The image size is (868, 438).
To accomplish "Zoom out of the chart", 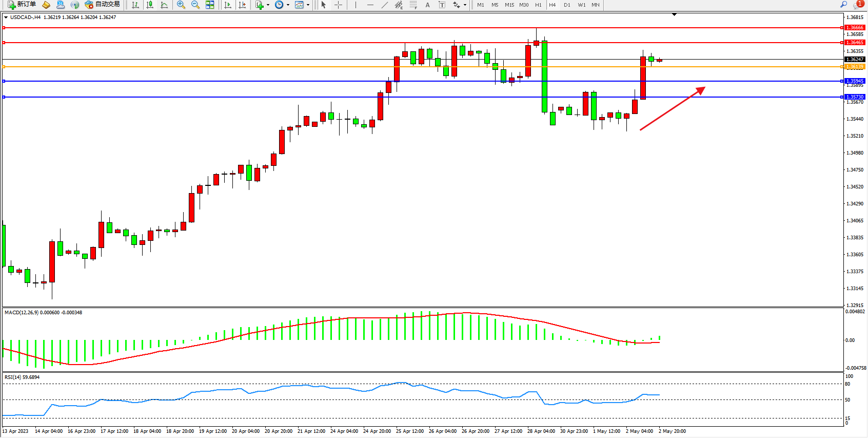I will [195, 5].
